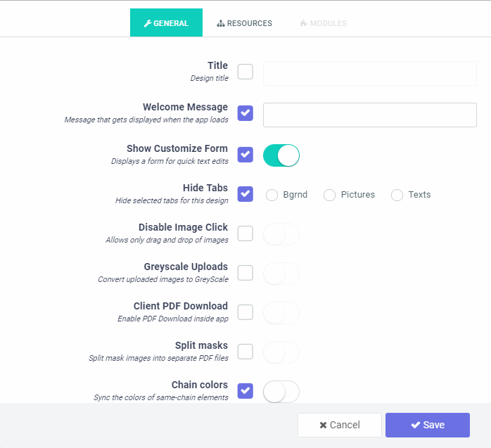Open the Modules tab
This screenshot has width=491, height=448.
[x=324, y=23]
